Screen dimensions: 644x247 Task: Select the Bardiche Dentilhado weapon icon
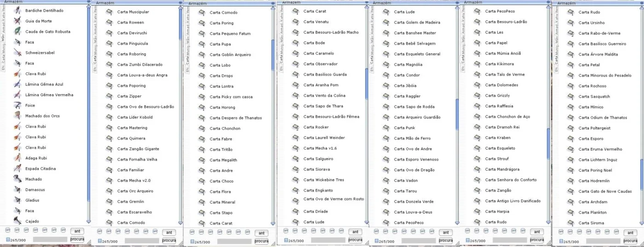tap(17, 11)
